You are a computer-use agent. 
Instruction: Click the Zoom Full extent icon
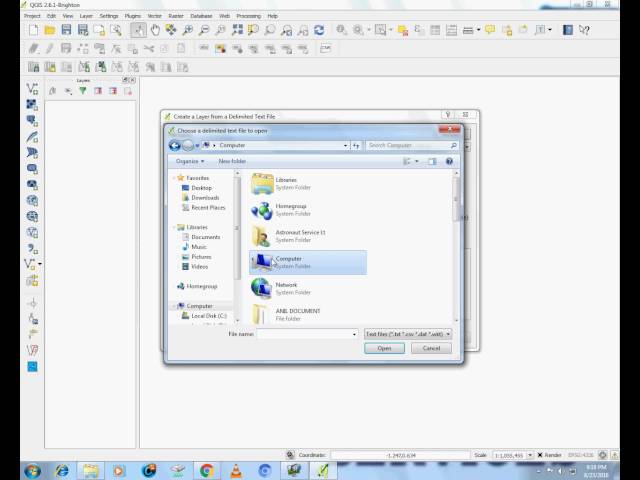[x=237, y=30]
